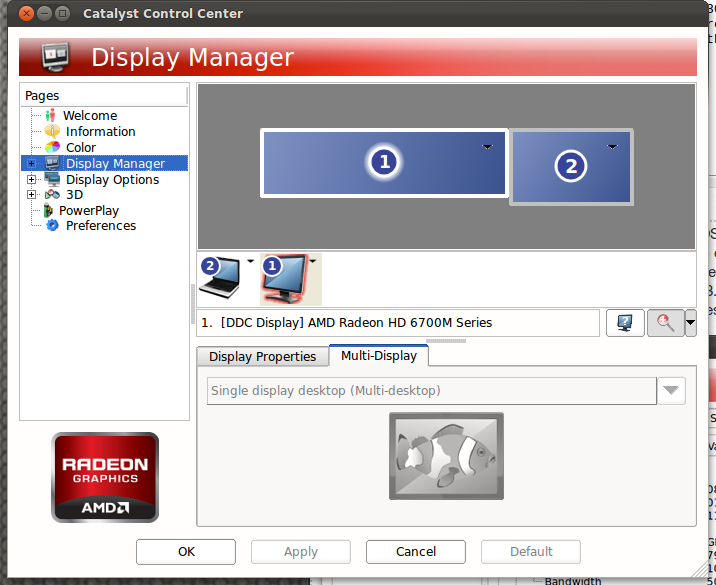Image resolution: width=716 pixels, height=585 pixels.
Task: Click the Information bubble icon
Action: tap(52, 132)
